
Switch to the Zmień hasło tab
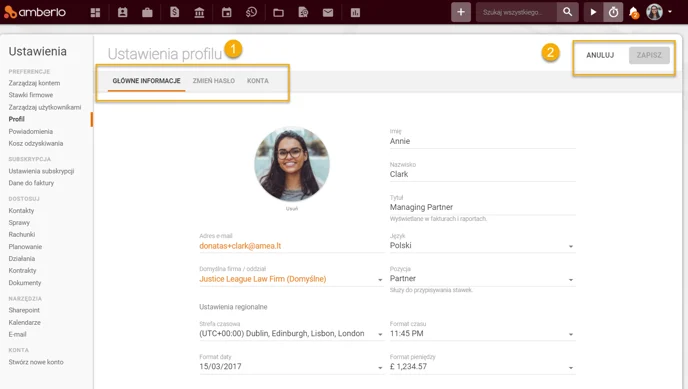click(214, 81)
